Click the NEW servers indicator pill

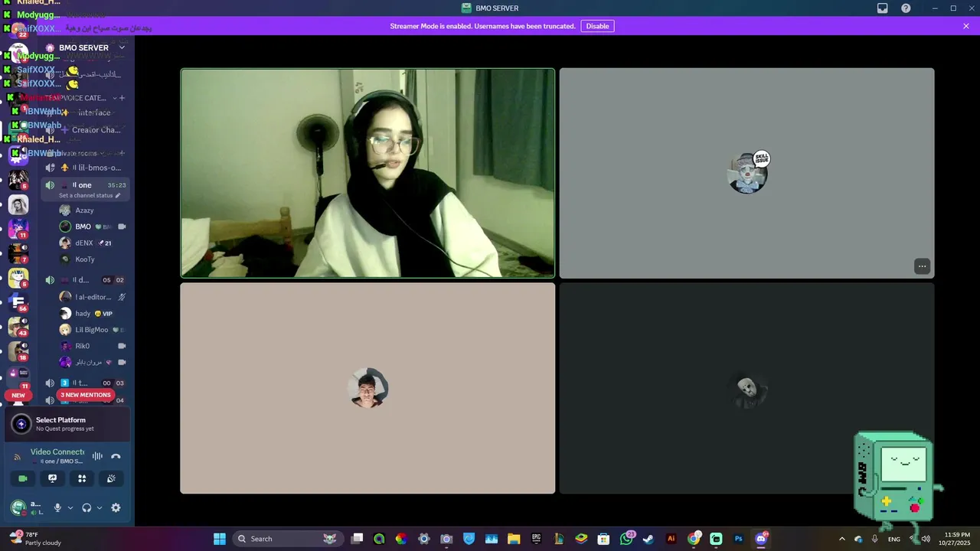(18, 396)
